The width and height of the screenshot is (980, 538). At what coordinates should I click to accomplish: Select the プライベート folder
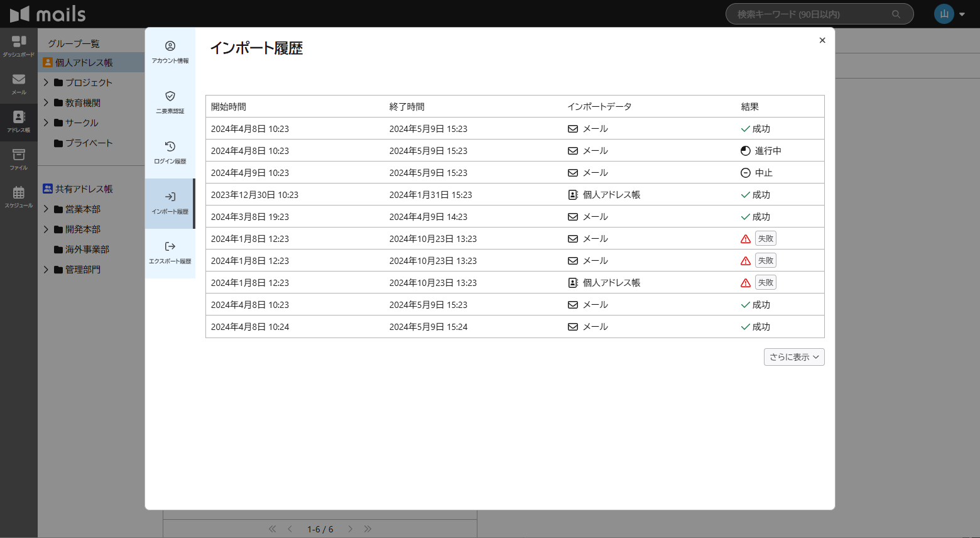pyautogui.click(x=89, y=143)
